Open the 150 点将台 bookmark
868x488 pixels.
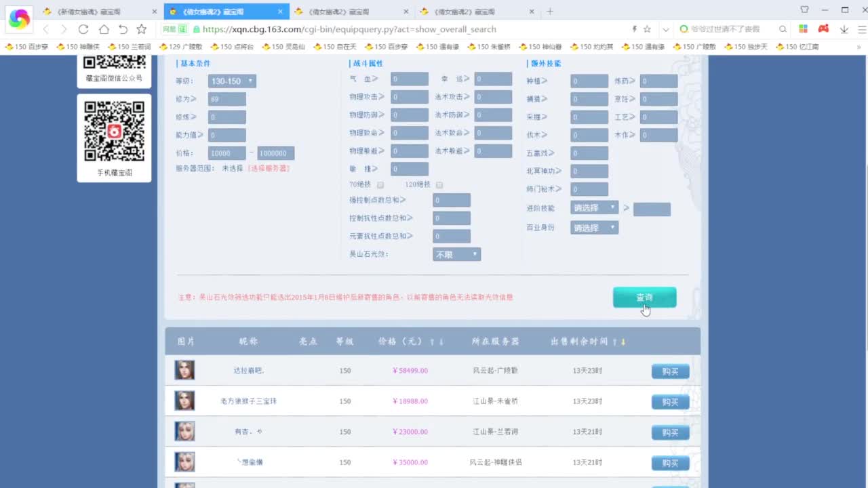pyautogui.click(x=232, y=47)
